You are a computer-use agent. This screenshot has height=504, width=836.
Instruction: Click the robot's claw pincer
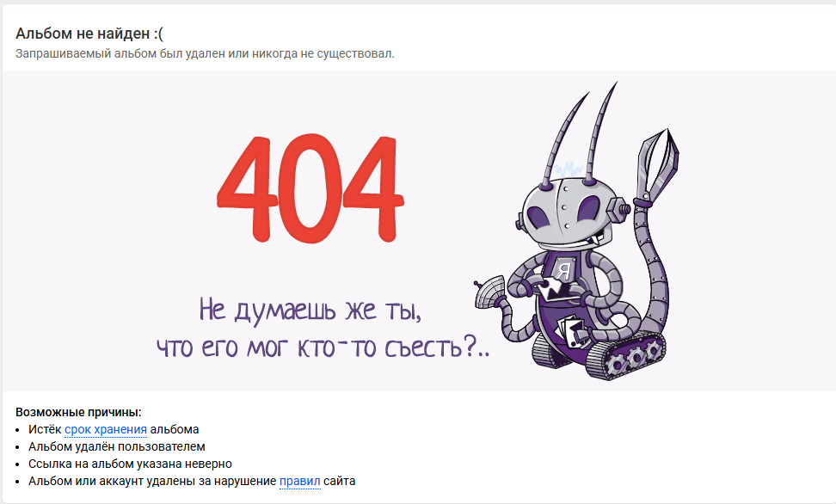point(657,163)
